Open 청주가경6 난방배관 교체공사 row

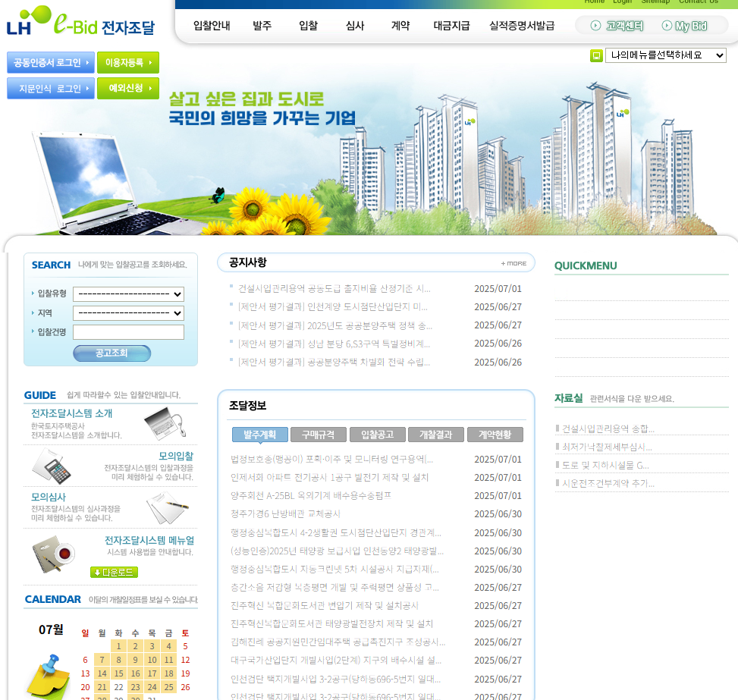click(286, 513)
